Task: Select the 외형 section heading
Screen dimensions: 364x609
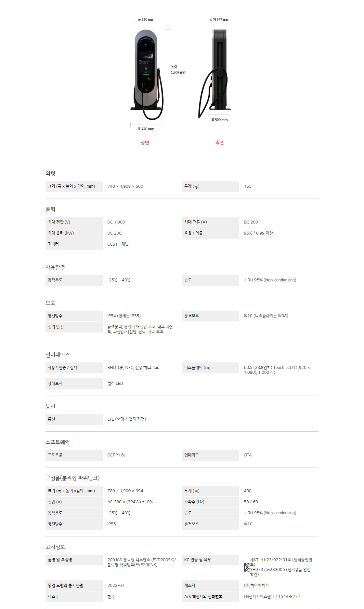Action: click(50, 174)
